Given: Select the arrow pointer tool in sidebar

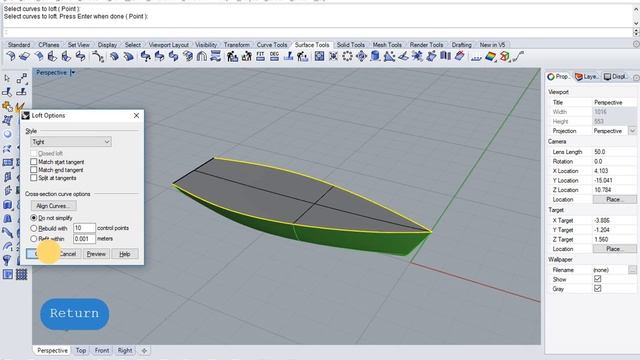Looking at the screenshot, I should [x=7, y=78].
